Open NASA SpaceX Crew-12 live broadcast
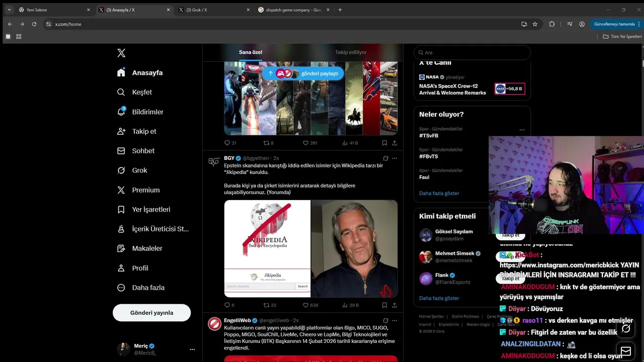 click(472, 85)
